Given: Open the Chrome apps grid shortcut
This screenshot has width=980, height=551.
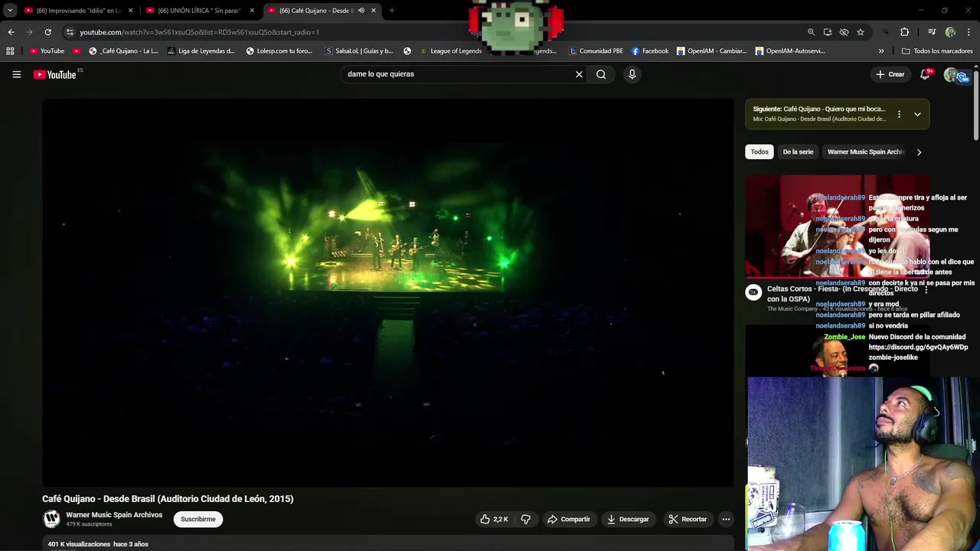Looking at the screenshot, I should pyautogui.click(x=10, y=51).
